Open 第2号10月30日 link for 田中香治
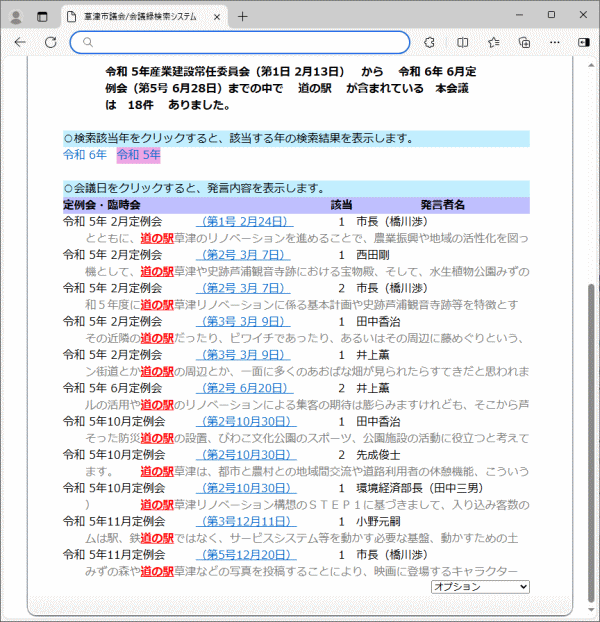The image size is (600, 622). click(246, 421)
